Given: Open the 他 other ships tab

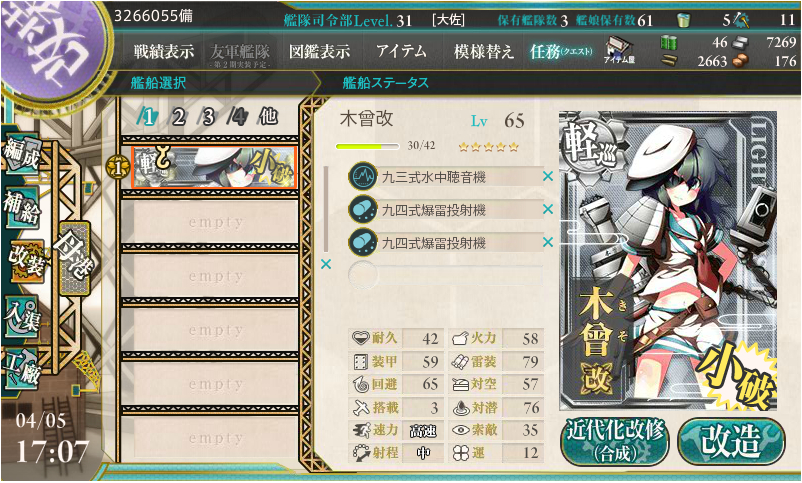Looking at the screenshot, I should (268, 117).
